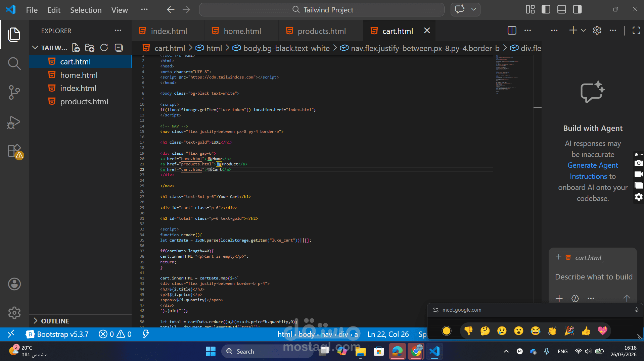Send the chat message with the arrow

coord(627,298)
